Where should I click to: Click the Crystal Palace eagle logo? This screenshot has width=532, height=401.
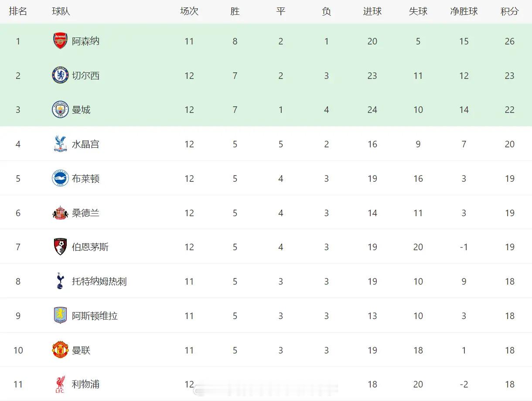[60, 144]
